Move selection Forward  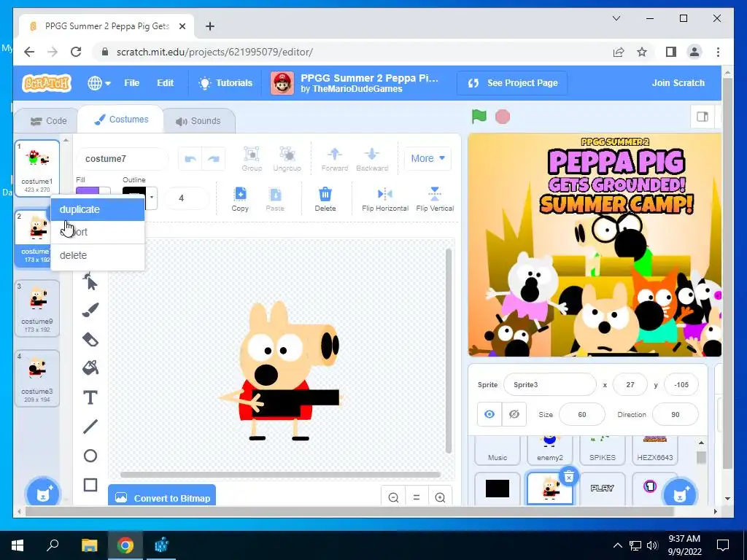click(x=334, y=158)
